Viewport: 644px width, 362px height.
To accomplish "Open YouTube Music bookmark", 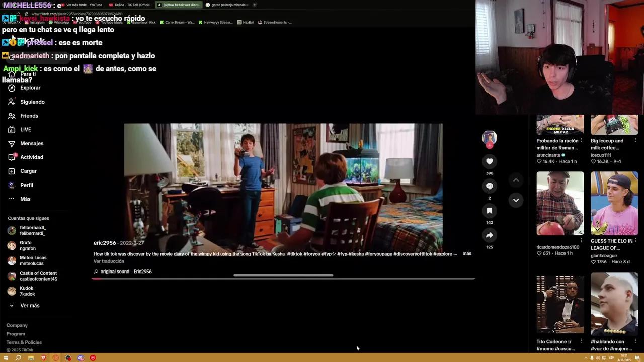I will (x=109, y=22).
